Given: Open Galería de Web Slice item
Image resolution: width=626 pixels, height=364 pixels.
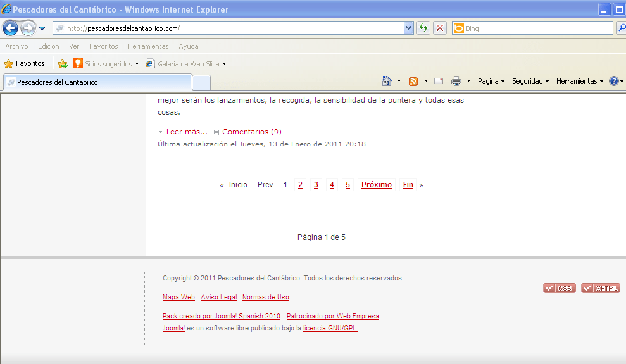Looking at the screenshot, I should click(186, 64).
